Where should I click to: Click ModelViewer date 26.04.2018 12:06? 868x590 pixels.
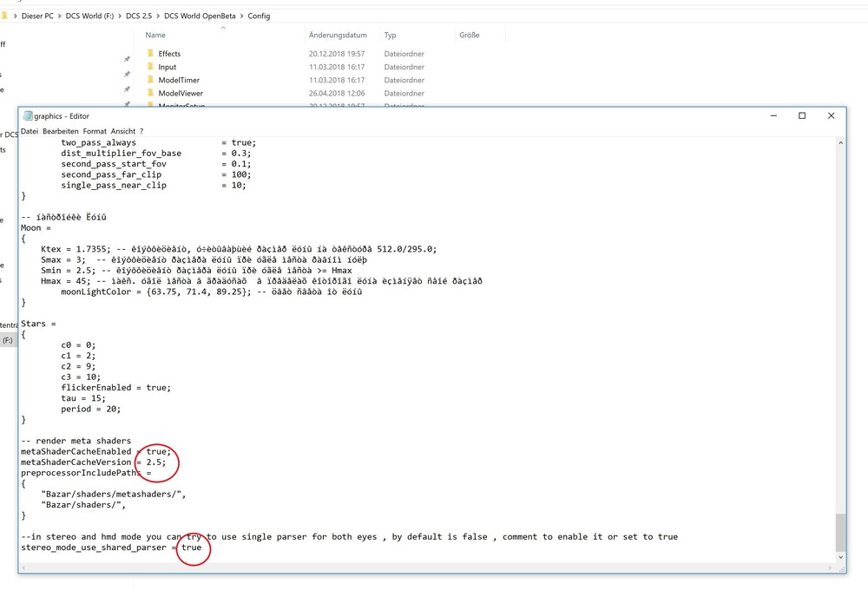337,94
